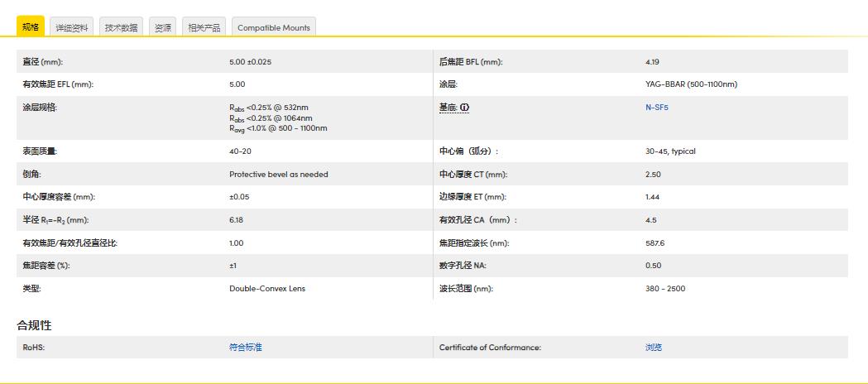Switch to the 规格 tab
The image size is (868, 384).
point(31,26)
